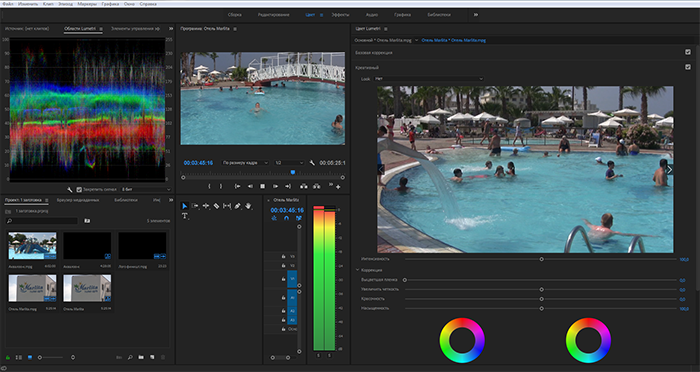Screen dimensions: 700x372
Task: Select the Track Select Forward tool
Action: click(195, 206)
